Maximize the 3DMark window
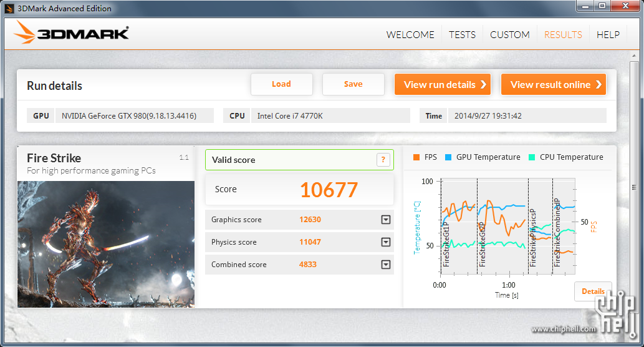This screenshot has width=644, height=347. click(602, 6)
